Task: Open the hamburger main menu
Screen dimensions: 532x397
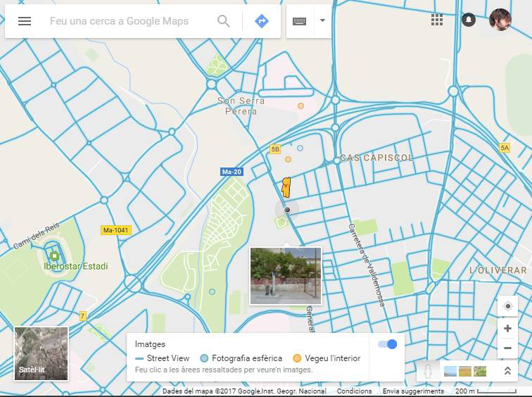Action: click(x=25, y=21)
